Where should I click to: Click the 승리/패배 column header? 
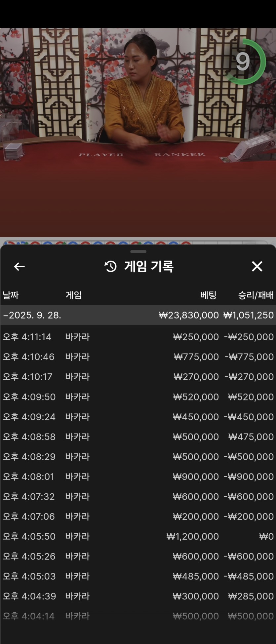click(x=256, y=295)
